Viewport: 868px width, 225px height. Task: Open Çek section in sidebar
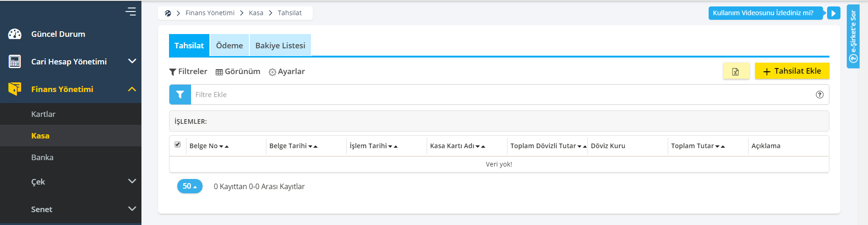[x=38, y=182]
